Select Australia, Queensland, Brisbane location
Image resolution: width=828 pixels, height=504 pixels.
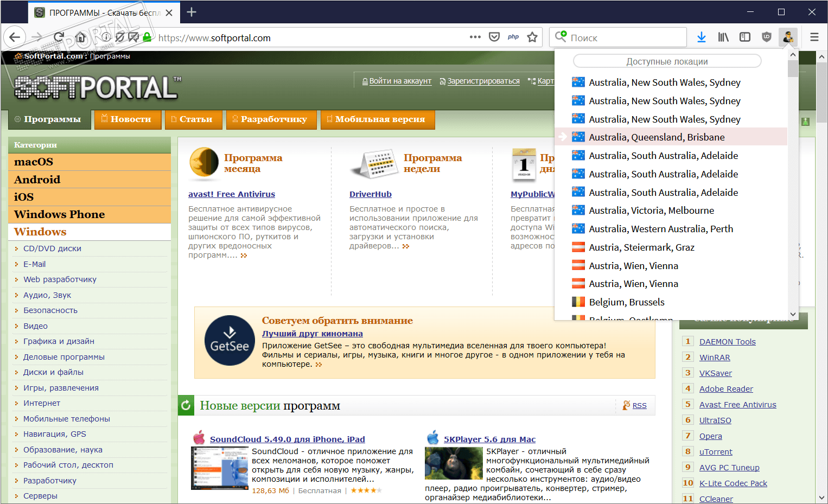tap(671, 137)
